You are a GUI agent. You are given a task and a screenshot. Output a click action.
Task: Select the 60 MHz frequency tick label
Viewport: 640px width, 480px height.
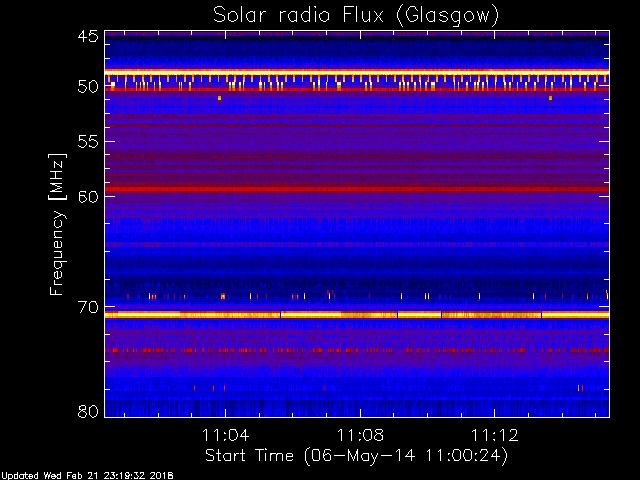[87, 196]
